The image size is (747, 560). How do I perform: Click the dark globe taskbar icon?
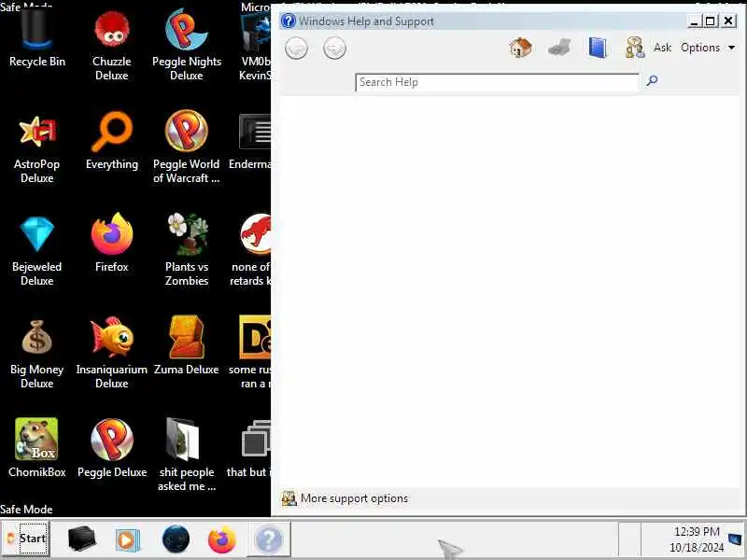[x=176, y=539]
